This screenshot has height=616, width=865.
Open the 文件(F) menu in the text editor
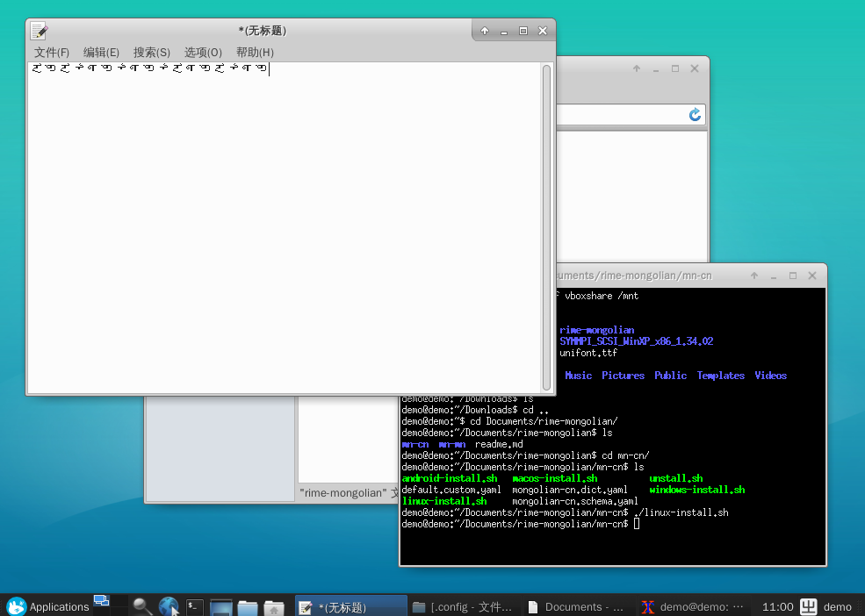pyautogui.click(x=51, y=53)
